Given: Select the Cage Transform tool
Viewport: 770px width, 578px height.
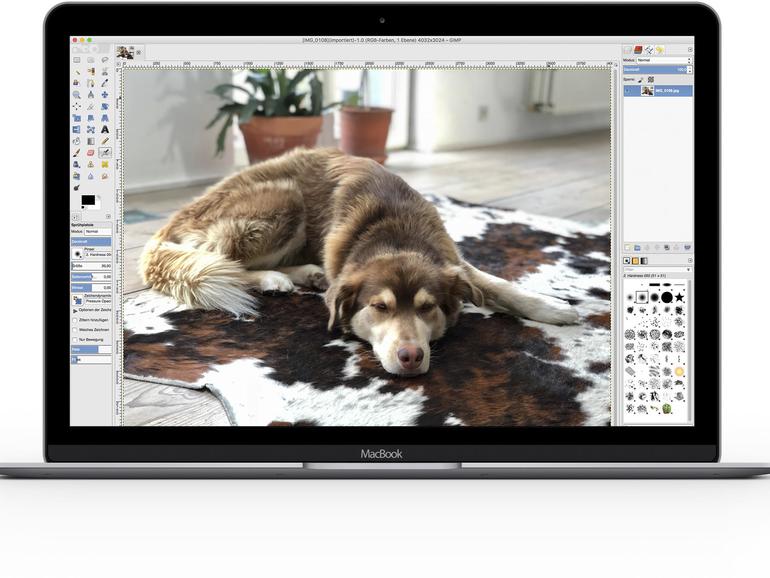Looking at the screenshot, I should point(91,130).
